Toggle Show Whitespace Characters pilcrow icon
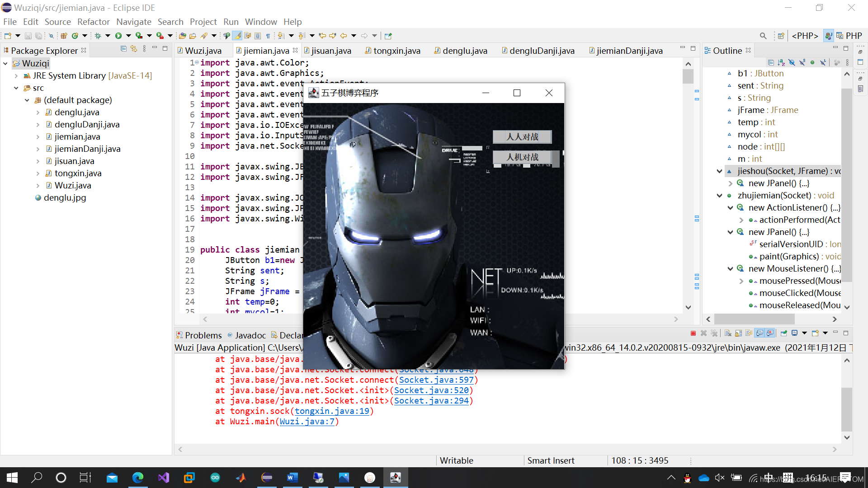This screenshot has width=868, height=488. 268,36
